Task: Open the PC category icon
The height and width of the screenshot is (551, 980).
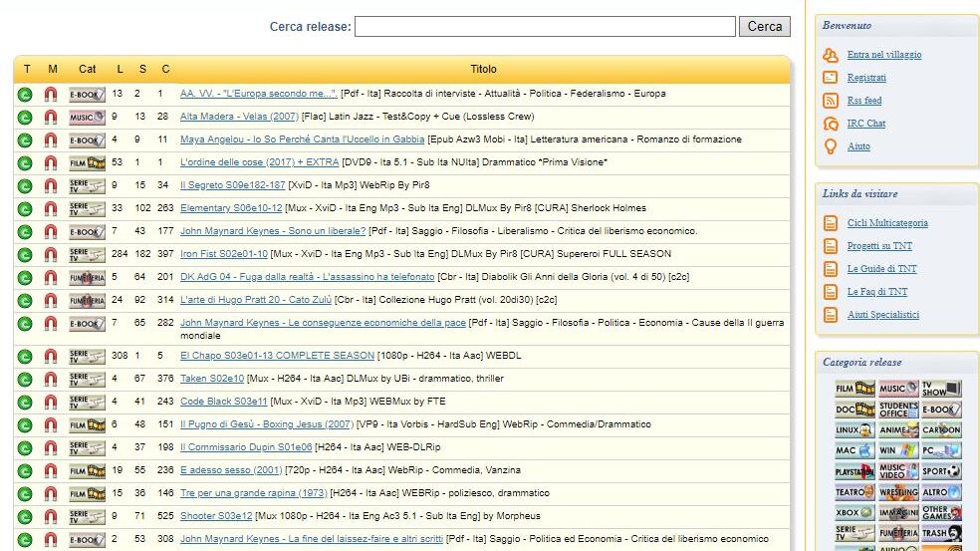Action: (x=941, y=450)
